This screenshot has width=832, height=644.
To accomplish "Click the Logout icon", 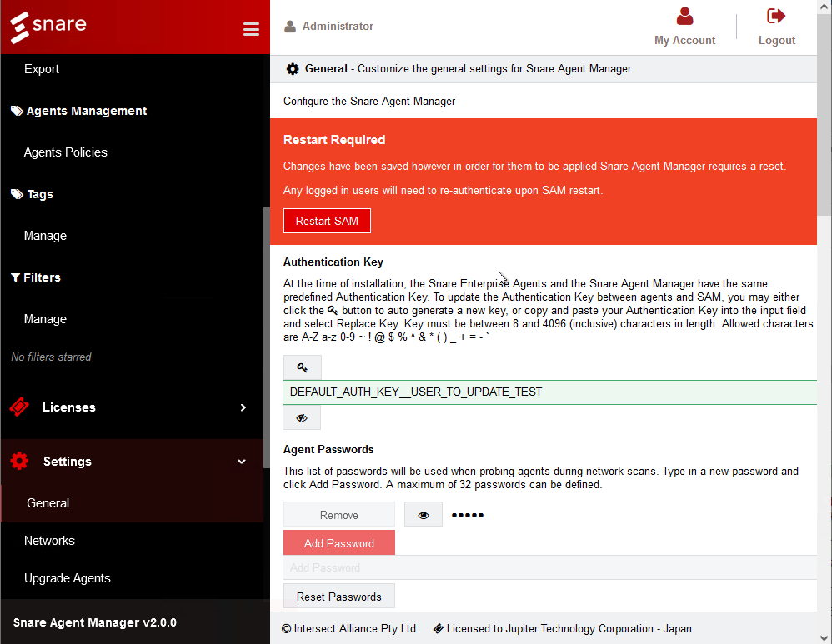I will point(776,16).
